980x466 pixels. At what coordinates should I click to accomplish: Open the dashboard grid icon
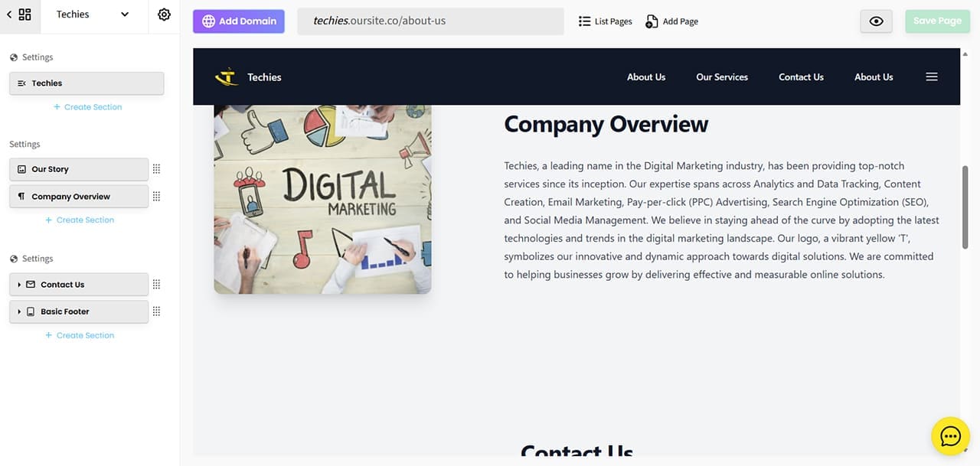click(24, 15)
